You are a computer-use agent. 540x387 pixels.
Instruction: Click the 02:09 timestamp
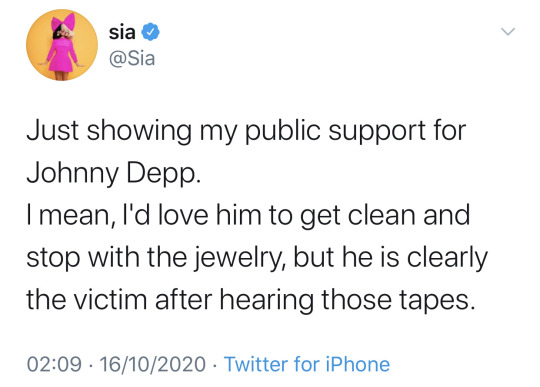[x=54, y=364]
